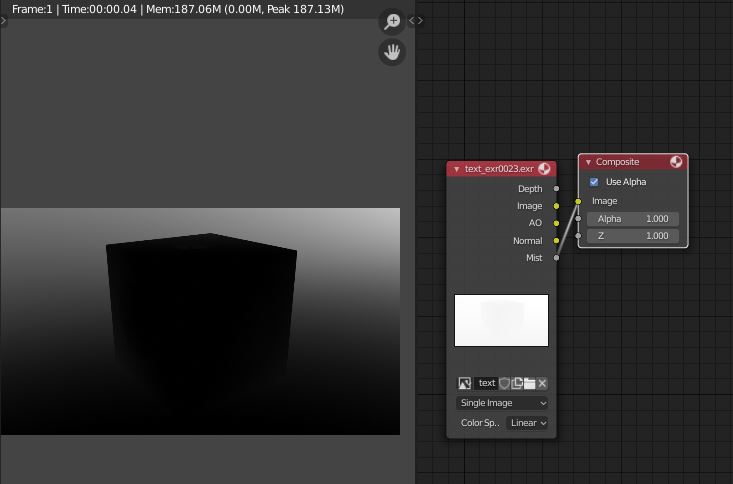Click the Composite Z input socket
The height and width of the screenshot is (484, 733).
click(578, 236)
